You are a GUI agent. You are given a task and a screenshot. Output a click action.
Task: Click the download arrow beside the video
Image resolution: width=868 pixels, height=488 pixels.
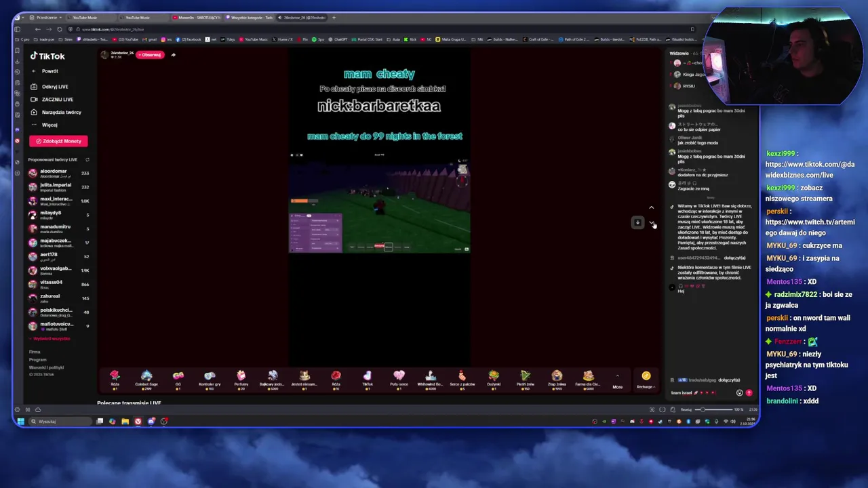(x=637, y=222)
